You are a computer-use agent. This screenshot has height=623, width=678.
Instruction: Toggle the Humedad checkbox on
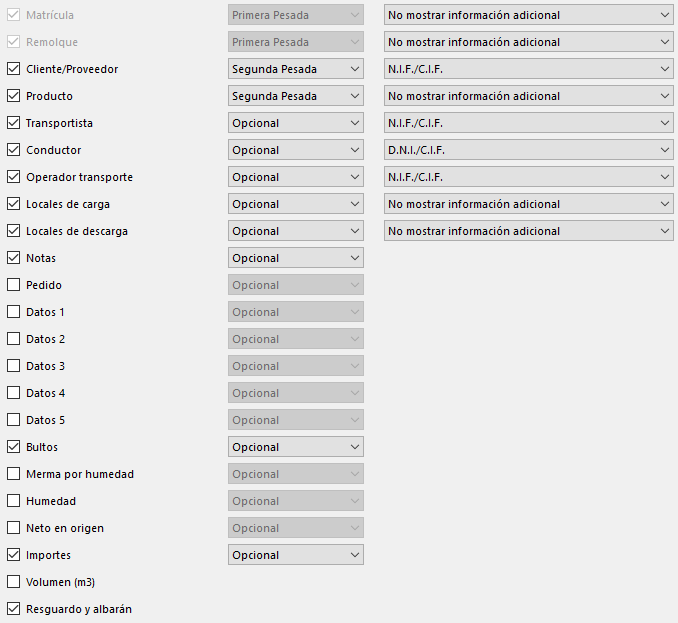13,501
